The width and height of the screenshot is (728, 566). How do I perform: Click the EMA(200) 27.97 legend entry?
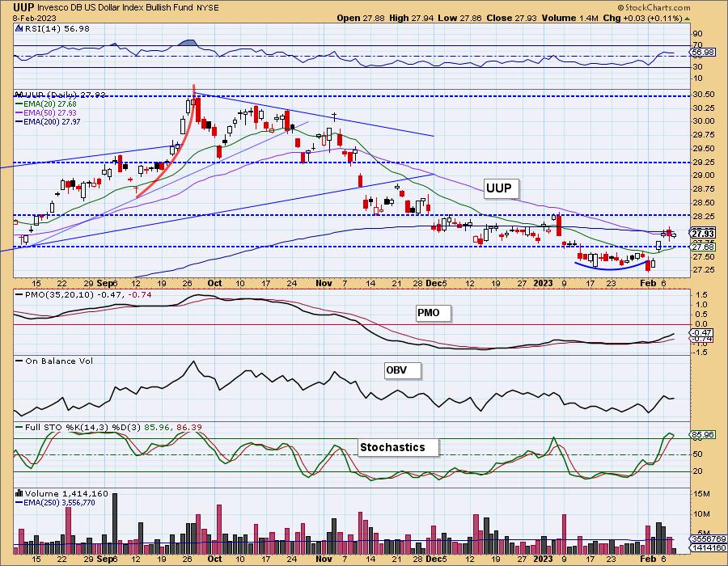coord(52,121)
